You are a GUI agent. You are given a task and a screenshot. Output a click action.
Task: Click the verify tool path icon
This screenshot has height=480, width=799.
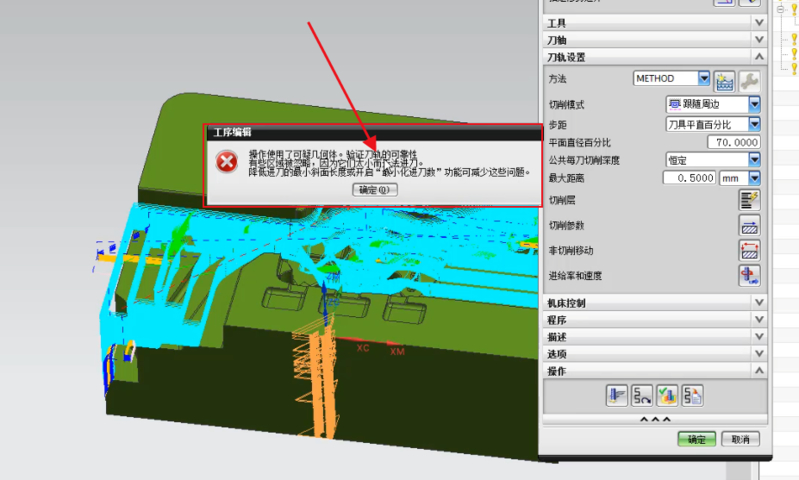tap(667, 395)
